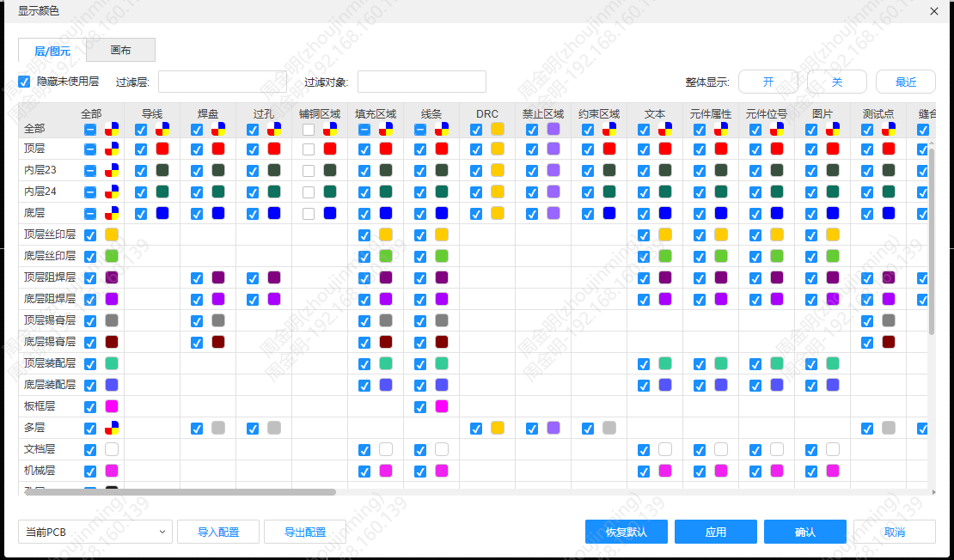Open the 当前PCB dropdown

pyautogui.click(x=95, y=532)
